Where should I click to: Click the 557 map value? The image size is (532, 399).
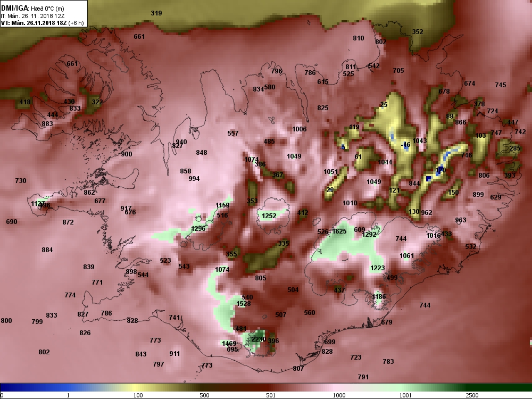click(233, 134)
